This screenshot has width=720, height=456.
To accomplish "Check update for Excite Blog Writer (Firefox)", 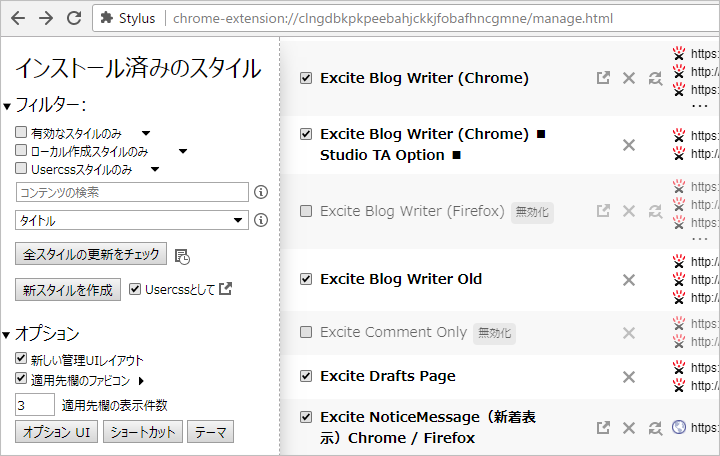I will [x=655, y=212].
